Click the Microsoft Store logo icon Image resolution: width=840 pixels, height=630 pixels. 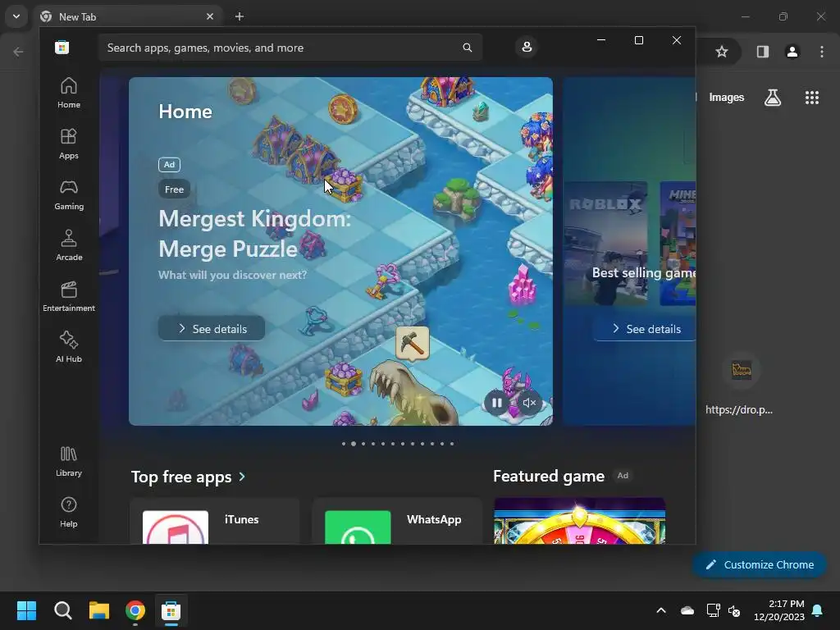(62, 48)
